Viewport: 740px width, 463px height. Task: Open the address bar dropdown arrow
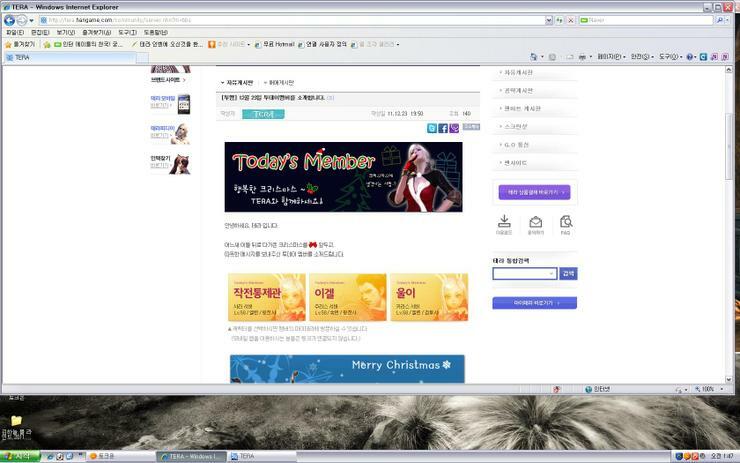click(549, 20)
